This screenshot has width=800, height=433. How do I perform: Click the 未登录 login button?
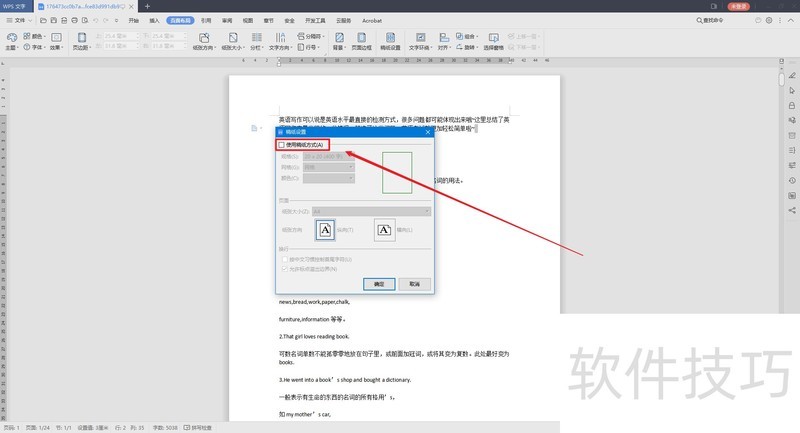tap(738, 6)
